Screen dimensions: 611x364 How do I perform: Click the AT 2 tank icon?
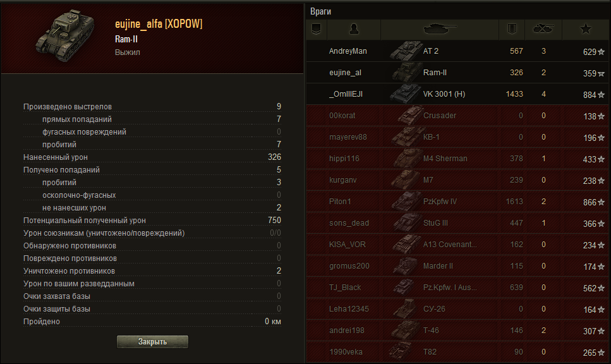[406, 51]
